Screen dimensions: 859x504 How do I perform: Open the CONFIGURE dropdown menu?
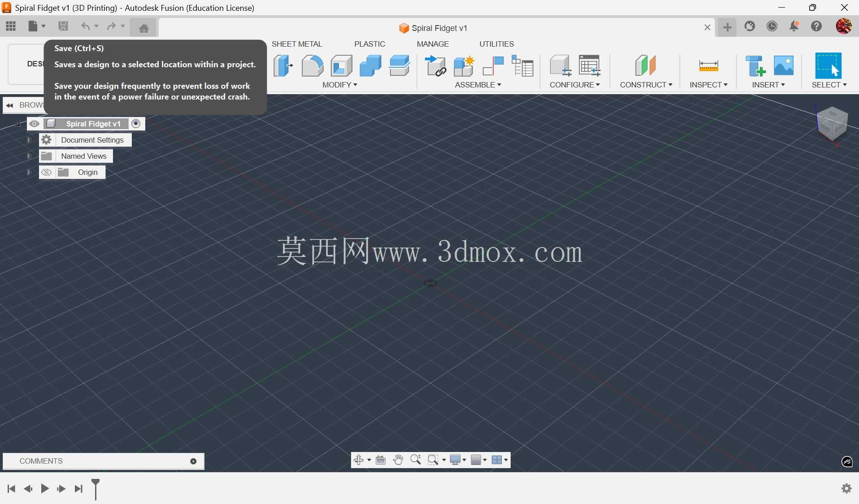(x=575, y=85)
